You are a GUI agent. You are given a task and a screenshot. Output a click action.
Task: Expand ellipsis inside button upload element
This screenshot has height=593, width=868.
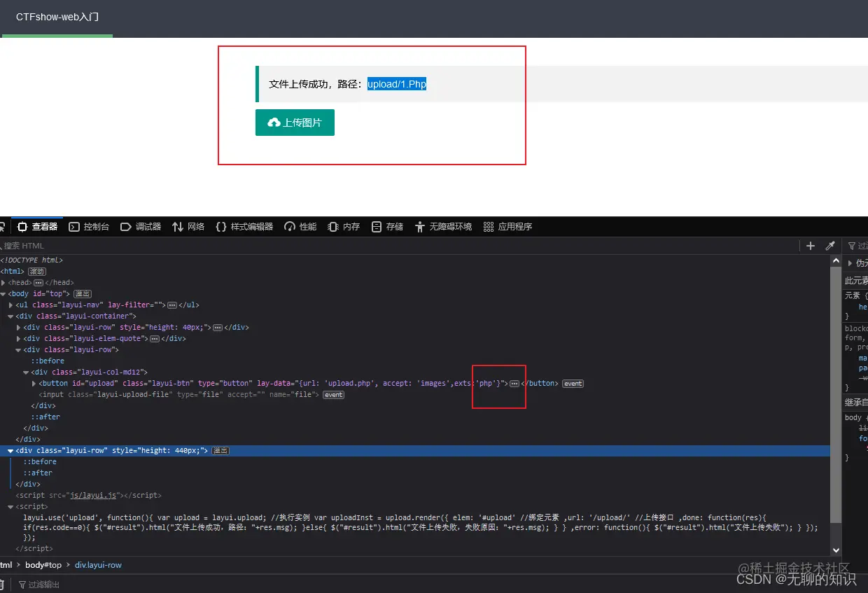(x=514, y=384)
